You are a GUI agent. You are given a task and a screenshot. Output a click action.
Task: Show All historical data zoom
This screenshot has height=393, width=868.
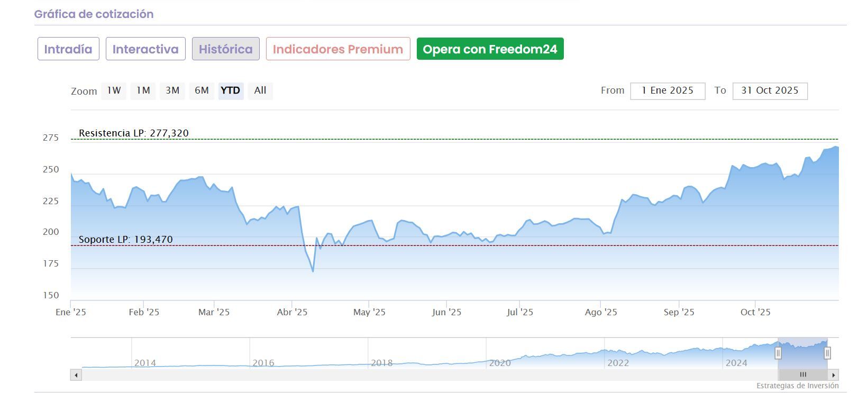pos(260,90)
